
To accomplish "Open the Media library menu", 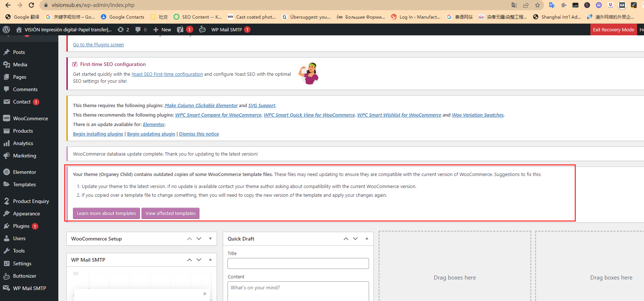I will [20, 64].
